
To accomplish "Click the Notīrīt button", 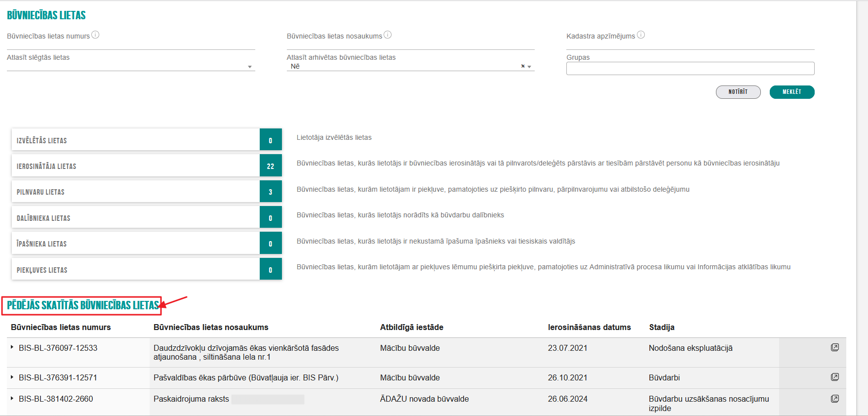I will coord(738,92).
